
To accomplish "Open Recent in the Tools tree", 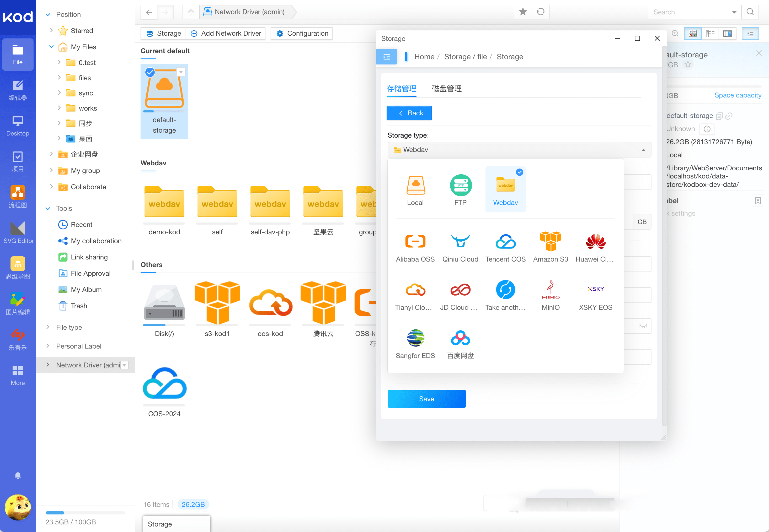I will click(x=75, y=225).
